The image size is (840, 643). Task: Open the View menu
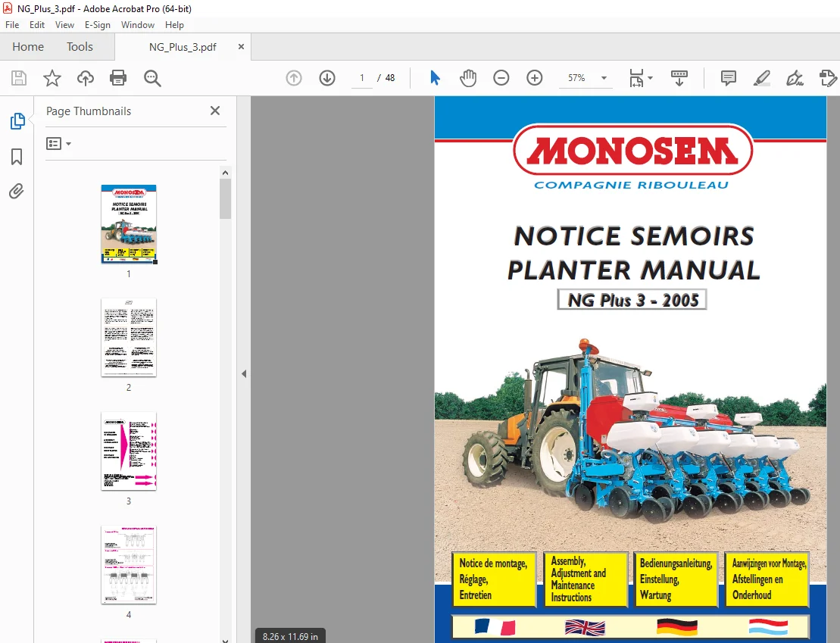[x=64, y=25]
